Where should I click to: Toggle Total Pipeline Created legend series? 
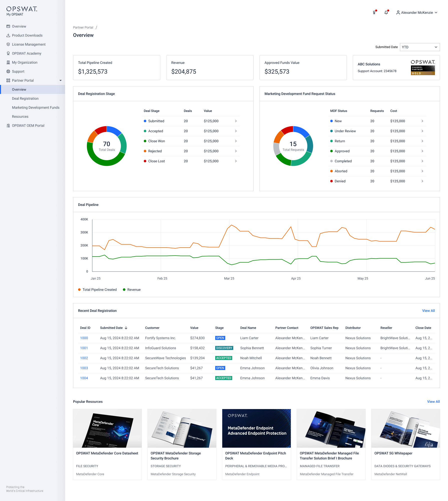[97, 290]
